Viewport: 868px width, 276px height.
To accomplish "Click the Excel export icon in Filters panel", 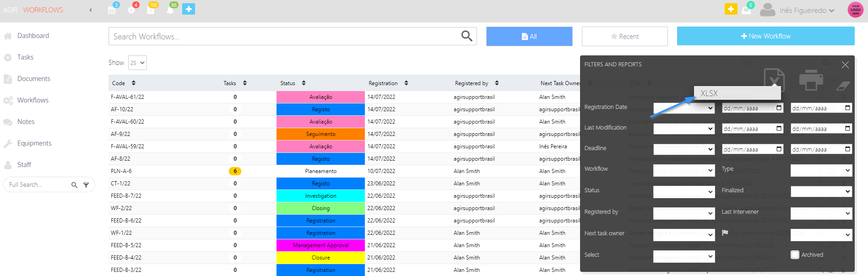I will (774, 79).
